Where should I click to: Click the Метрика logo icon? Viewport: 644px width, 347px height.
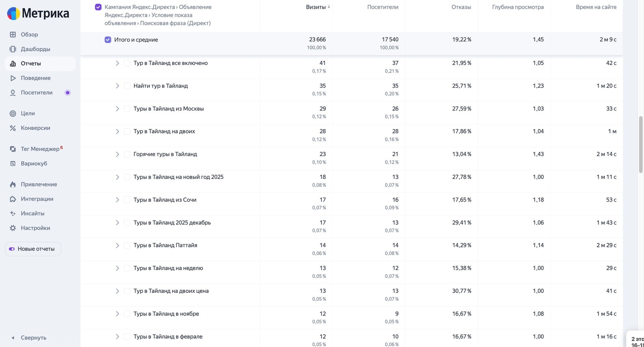tap(13, 13)
